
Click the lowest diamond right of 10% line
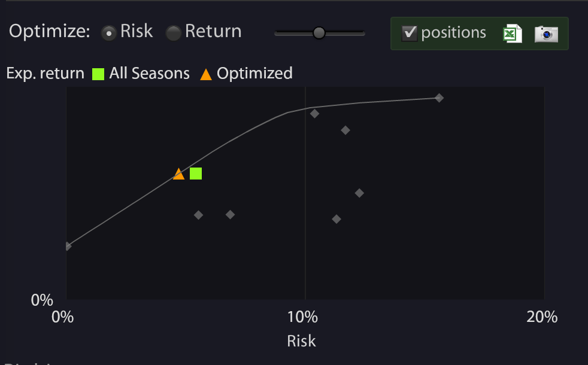click(x=337, y=219)
